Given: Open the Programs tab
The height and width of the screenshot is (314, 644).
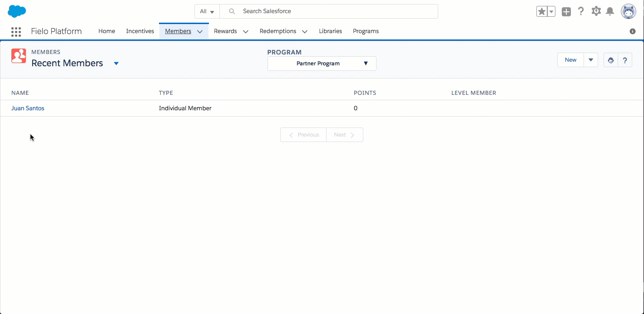Looking at the screenshot, I should pyautogui.click(x=366, y=31).
